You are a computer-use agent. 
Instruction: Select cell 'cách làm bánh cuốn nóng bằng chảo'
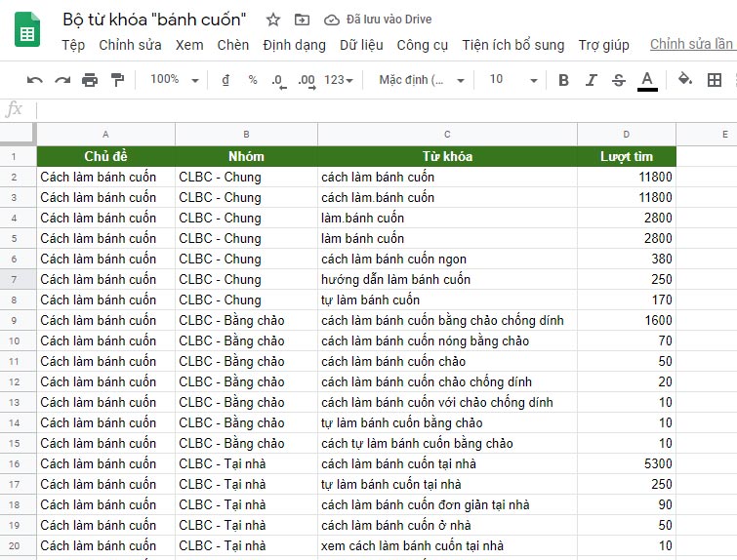[x=447, y=341]
